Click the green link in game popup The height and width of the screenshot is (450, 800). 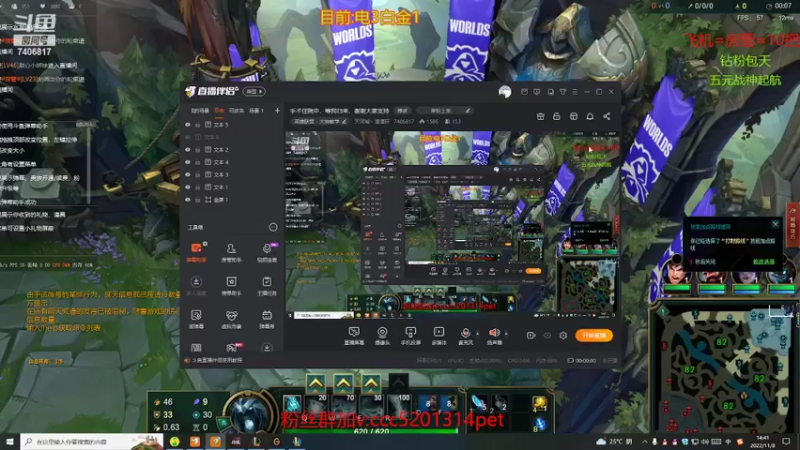763,261
